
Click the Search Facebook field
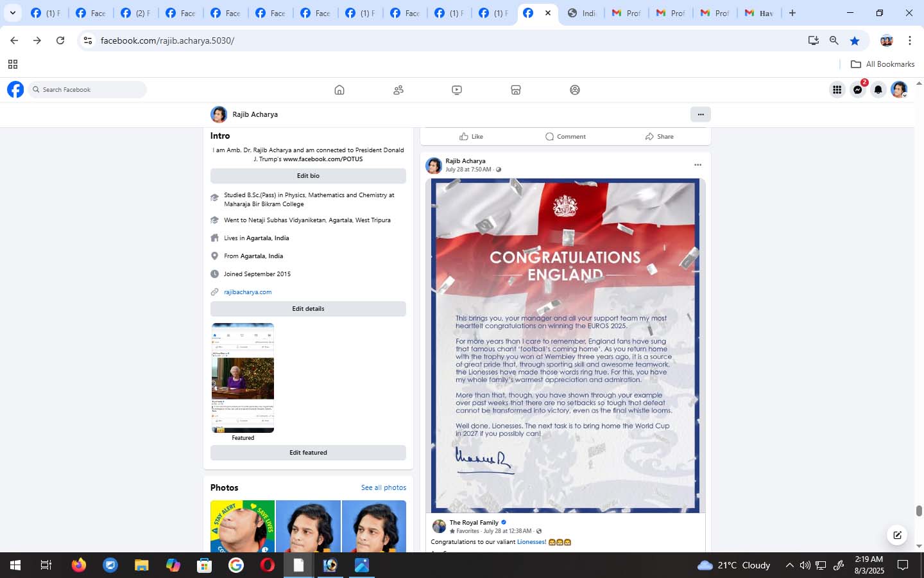87,90
